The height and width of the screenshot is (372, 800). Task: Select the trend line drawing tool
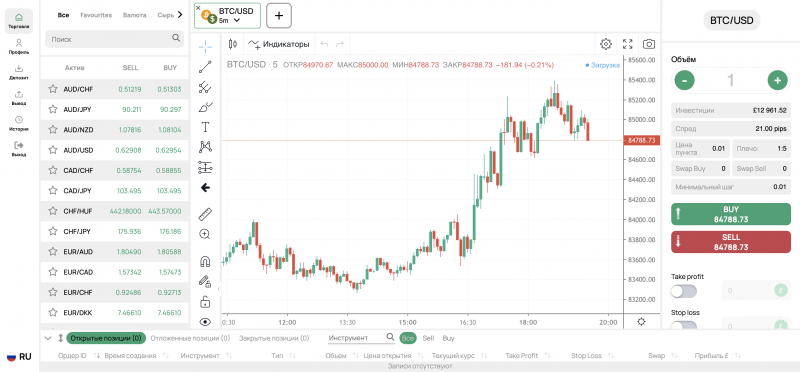(205, 67)
